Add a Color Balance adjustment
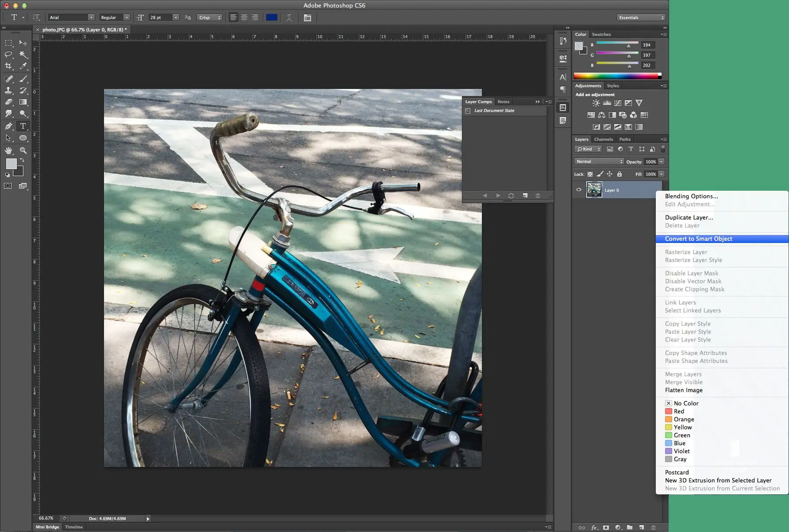This screenshot has width=789, height=532. pyautogui.click(x=601, y=115)
